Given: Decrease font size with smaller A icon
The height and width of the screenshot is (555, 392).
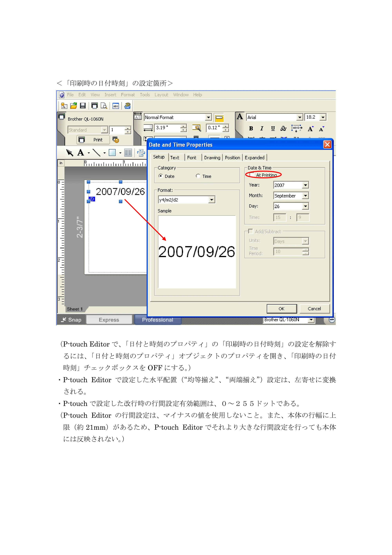Looking at the screenshot, I should [x=321, y=129].
